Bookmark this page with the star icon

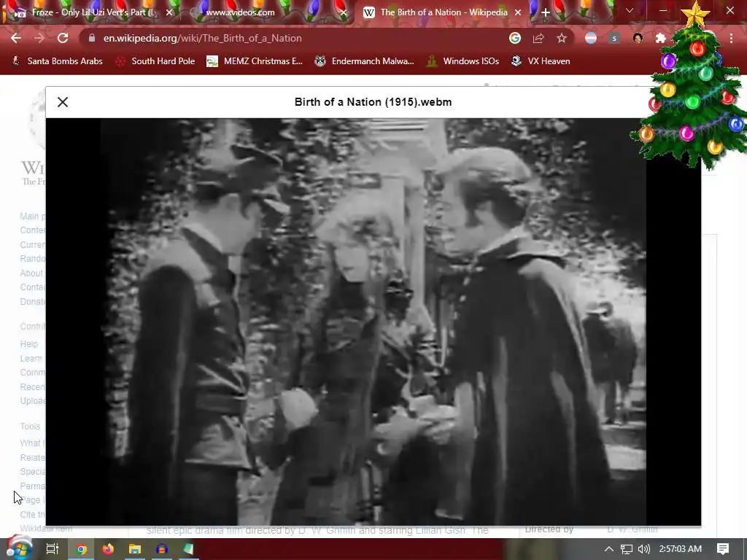(x=562, y=38)
